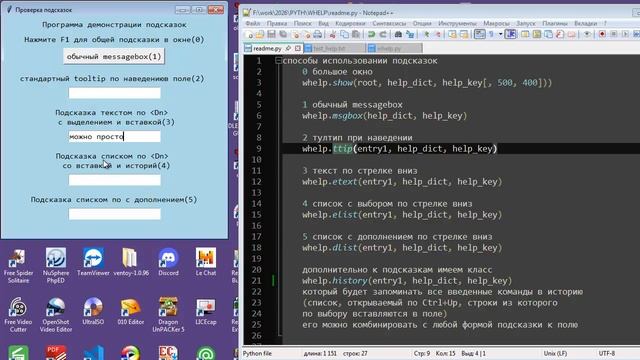Toggle word wrap icon in Notepad++ toolbar
640x360 pixels.
(480, 35)
